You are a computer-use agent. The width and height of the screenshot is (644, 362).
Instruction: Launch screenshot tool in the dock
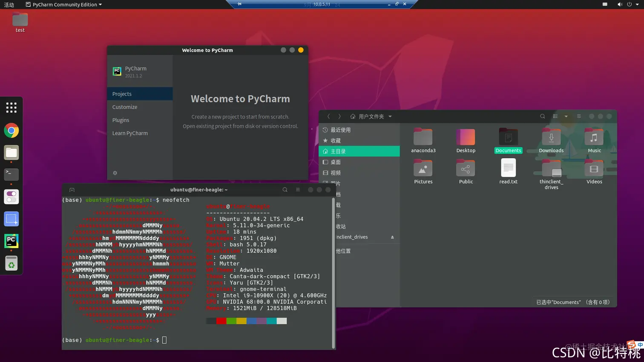coord(11,219)
